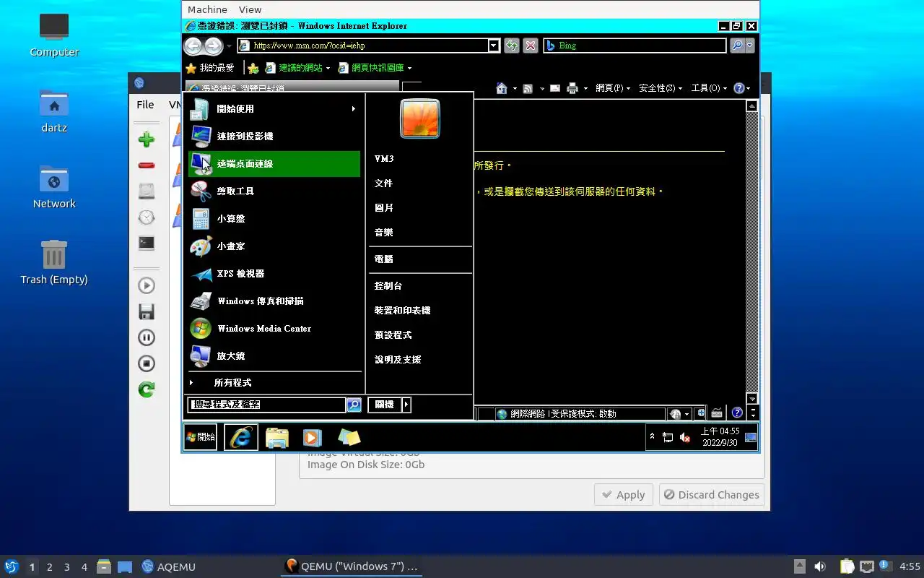Click Discard Changes in AQEMU
The height and width of the screenshot is (578, 924).
point(712,495)
